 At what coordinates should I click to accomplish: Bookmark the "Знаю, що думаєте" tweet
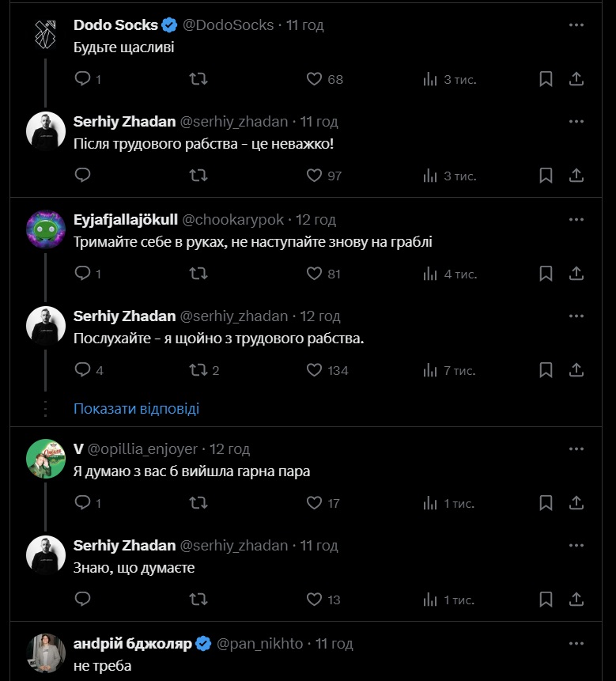coord(546,600)
